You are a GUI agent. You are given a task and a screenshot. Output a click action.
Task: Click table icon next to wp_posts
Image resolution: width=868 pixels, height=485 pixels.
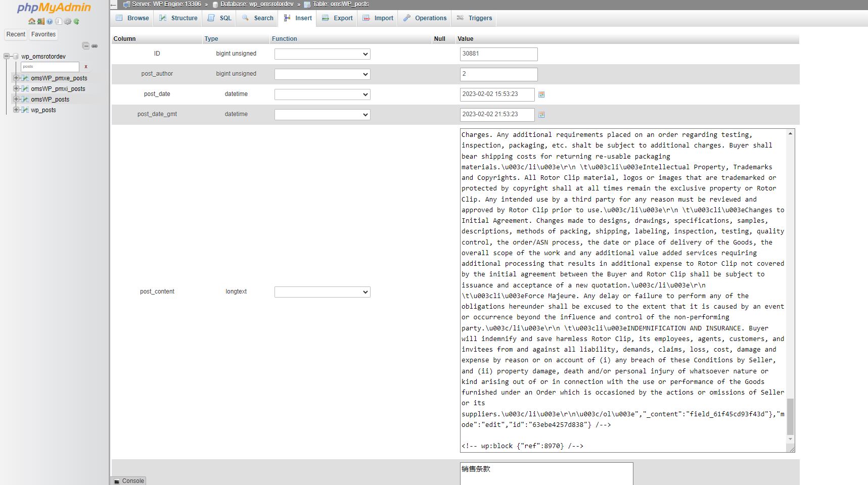point(25,110)
